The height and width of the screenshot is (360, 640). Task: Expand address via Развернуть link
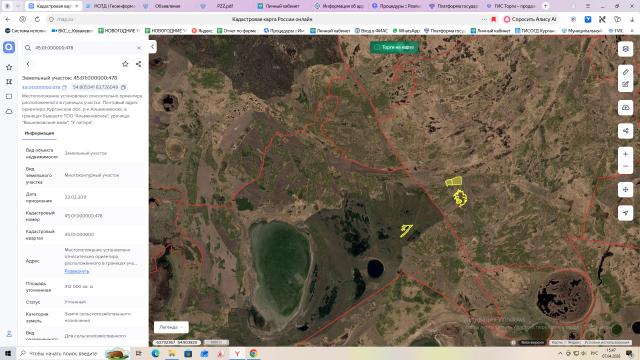pyautogui.click(x=76, y=271)
